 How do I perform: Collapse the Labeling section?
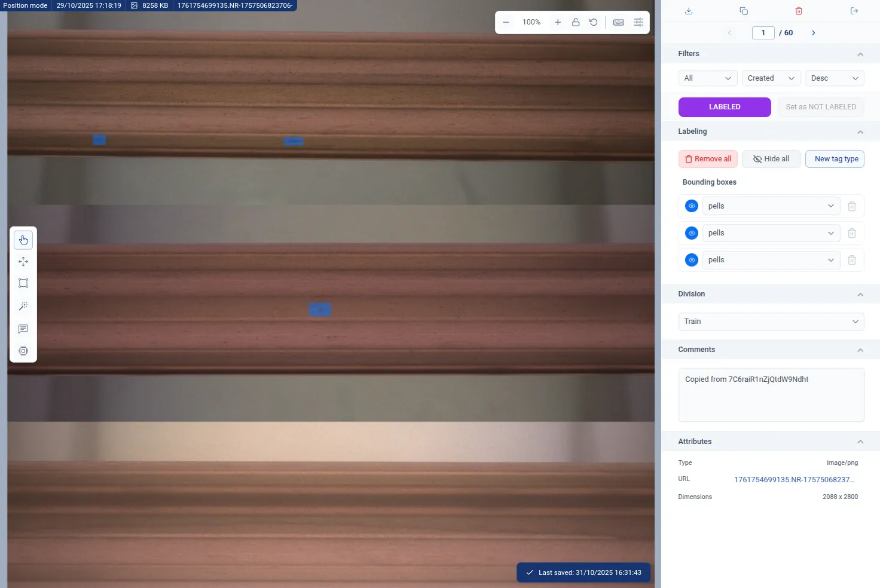860,131
